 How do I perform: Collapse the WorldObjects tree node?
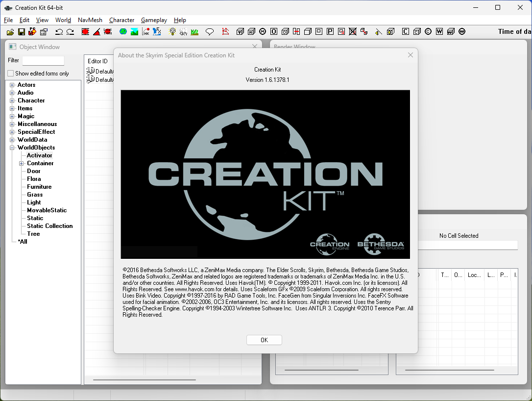coord(12,148)
